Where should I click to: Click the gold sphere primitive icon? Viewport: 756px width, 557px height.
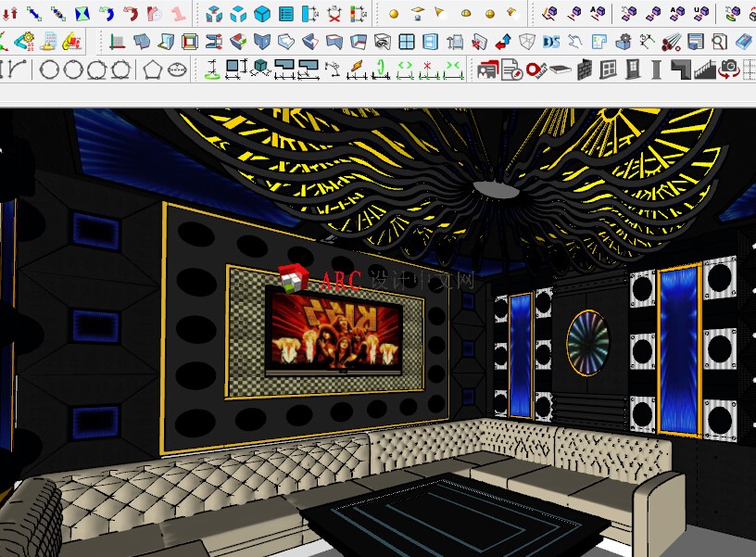393,14
